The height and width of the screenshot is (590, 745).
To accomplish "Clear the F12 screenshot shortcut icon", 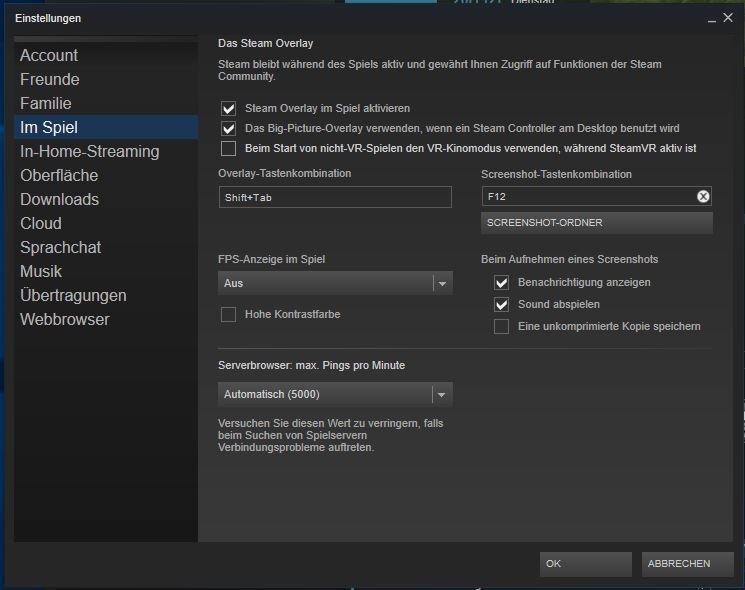I will [703, 196].
